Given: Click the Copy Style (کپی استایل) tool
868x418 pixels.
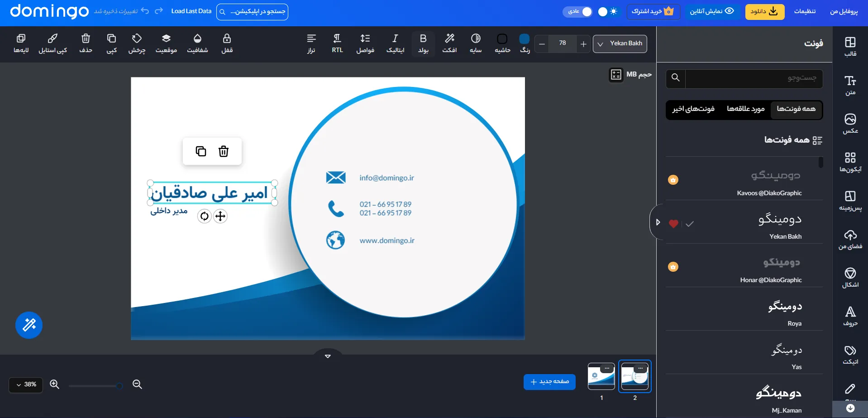Looking at the screenshot, I should (52, 43).
